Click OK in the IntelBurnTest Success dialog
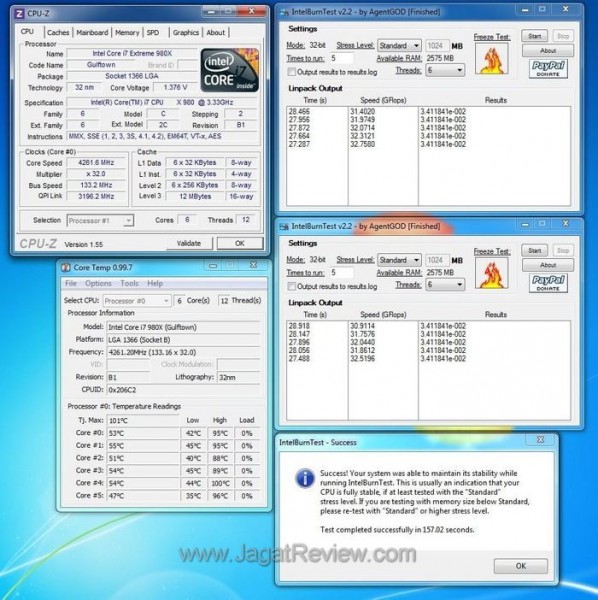 [521, 566]
